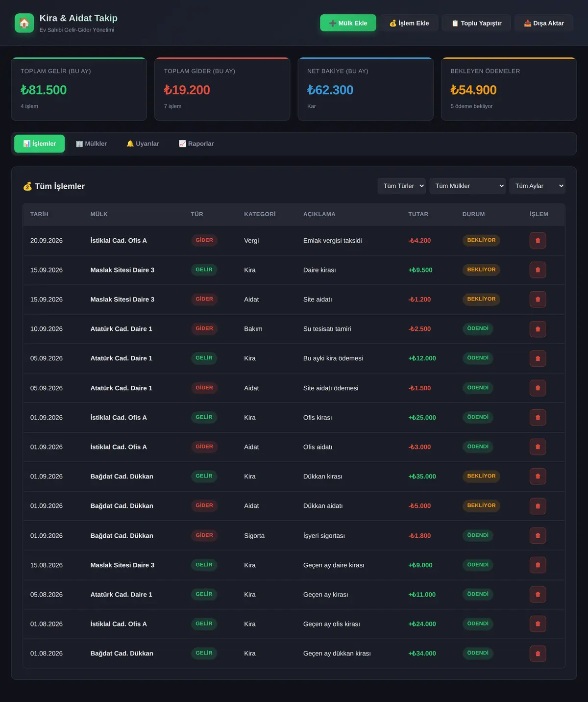588x702 pixels.
Task: Show the Raporlar tab
Action: pyautogui.click(x=196, y=144)
